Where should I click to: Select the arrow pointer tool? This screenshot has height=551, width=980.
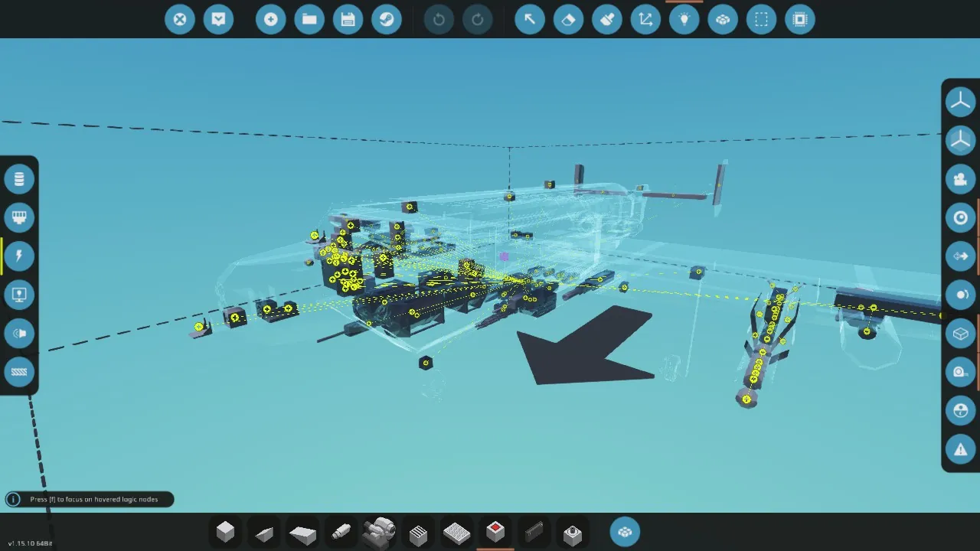coord(529,19)
